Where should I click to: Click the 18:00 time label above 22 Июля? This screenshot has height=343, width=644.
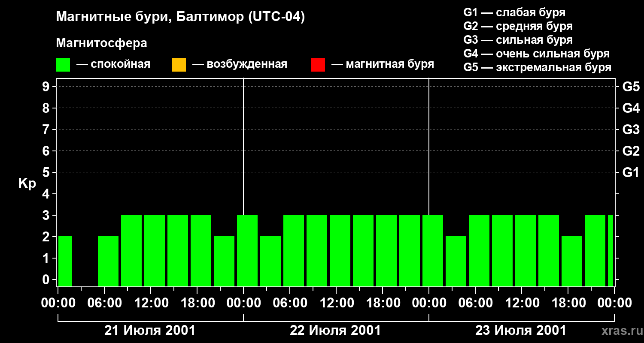[383, 303]
